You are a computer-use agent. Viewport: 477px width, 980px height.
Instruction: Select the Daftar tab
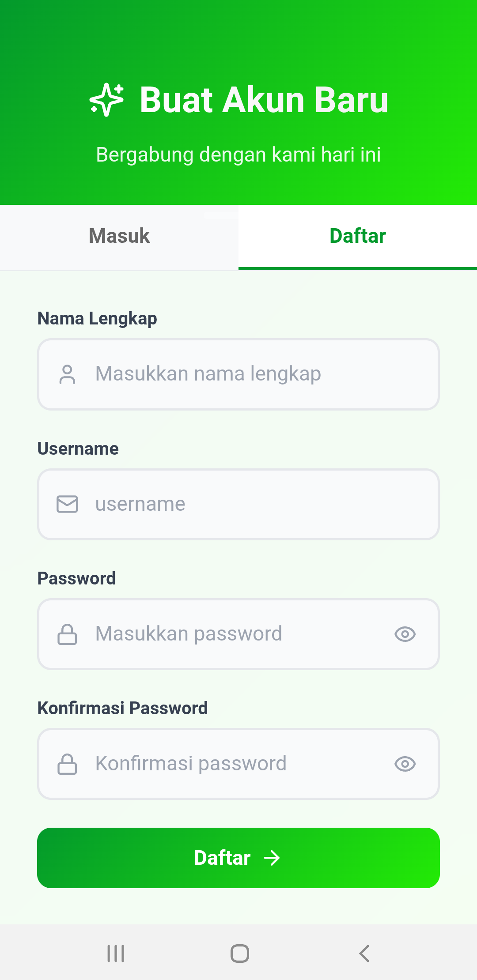pyautogui.click(x=358, y=236)
